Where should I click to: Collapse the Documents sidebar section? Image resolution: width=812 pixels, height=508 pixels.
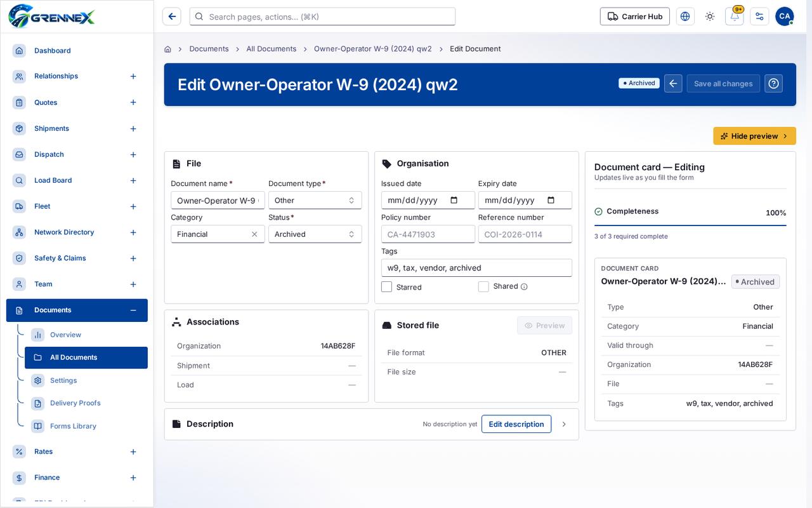click(133, 311)
